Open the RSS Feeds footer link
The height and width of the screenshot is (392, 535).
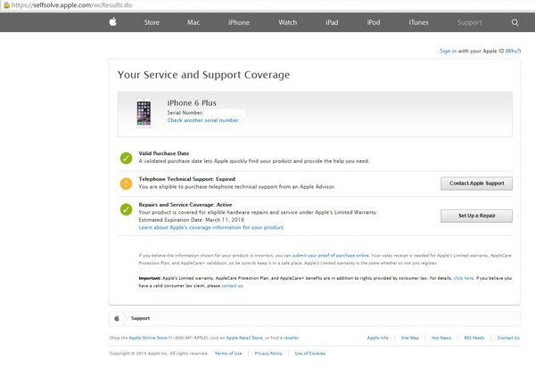point(474,338)
